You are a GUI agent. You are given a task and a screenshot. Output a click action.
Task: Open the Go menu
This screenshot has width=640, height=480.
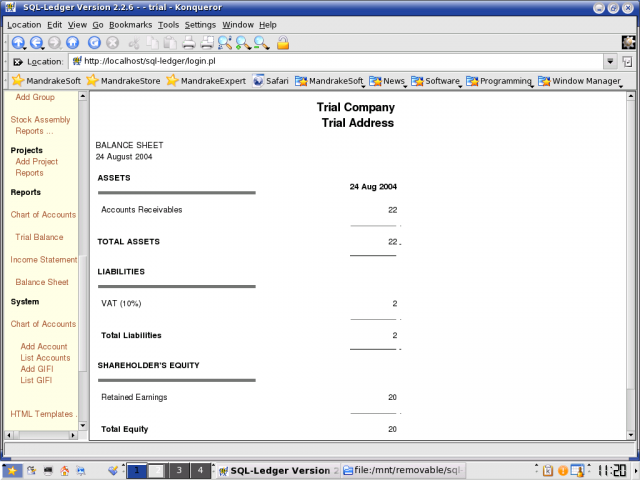pyautogui.click(x=98, y=25)
